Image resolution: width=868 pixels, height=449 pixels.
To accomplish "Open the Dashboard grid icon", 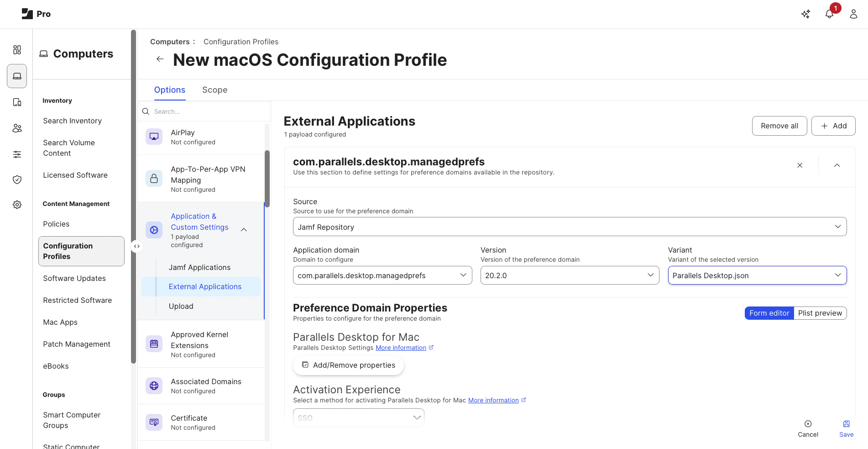I will pos(17,50).
